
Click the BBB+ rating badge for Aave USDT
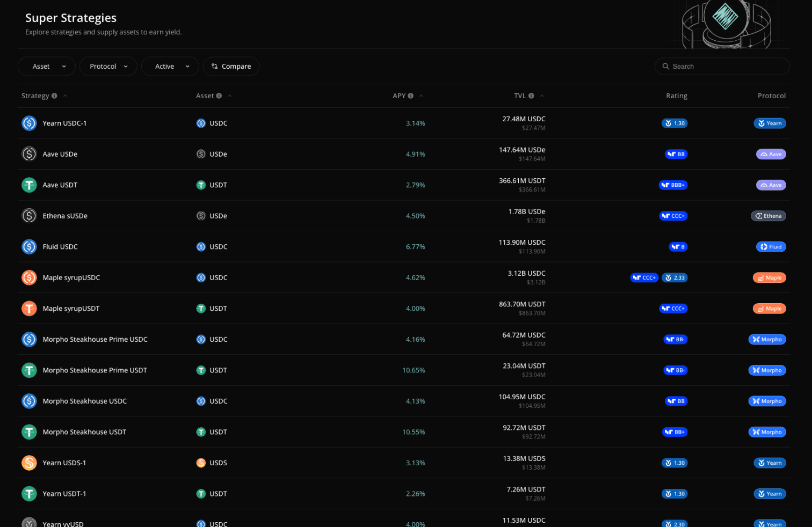[x=673, y=185]
